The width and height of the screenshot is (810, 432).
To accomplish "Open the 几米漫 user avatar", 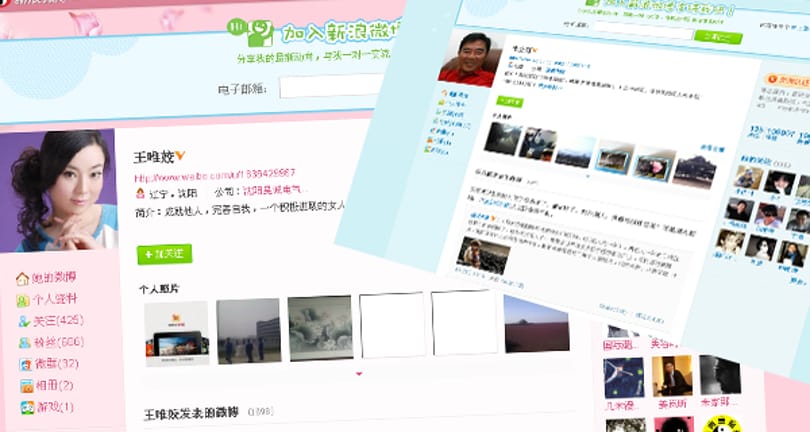I will pos(624,378).
